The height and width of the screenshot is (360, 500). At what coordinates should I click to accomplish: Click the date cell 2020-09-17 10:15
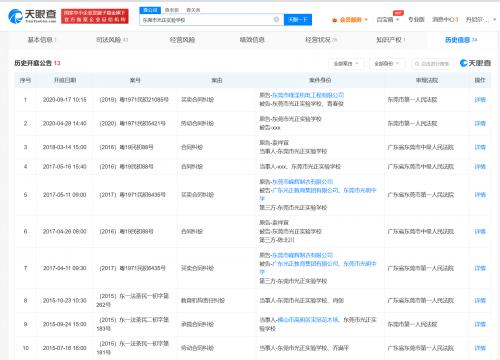(65, 99)
